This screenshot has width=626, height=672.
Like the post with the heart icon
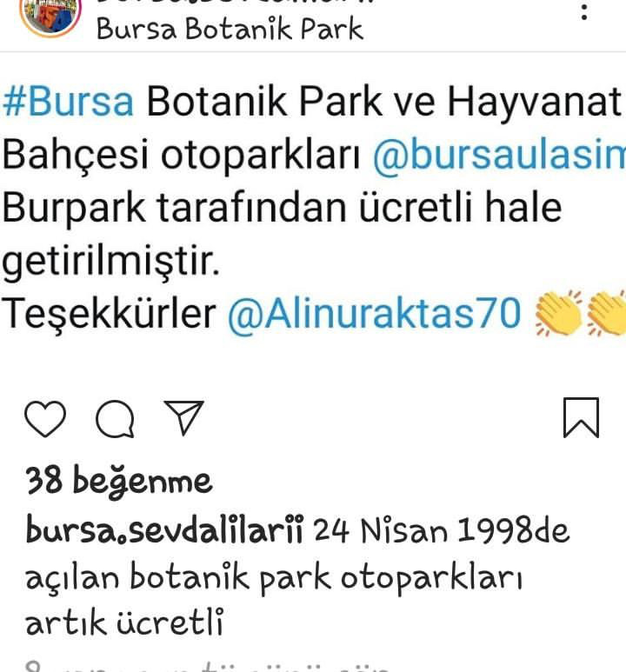(x=45, y=419)
